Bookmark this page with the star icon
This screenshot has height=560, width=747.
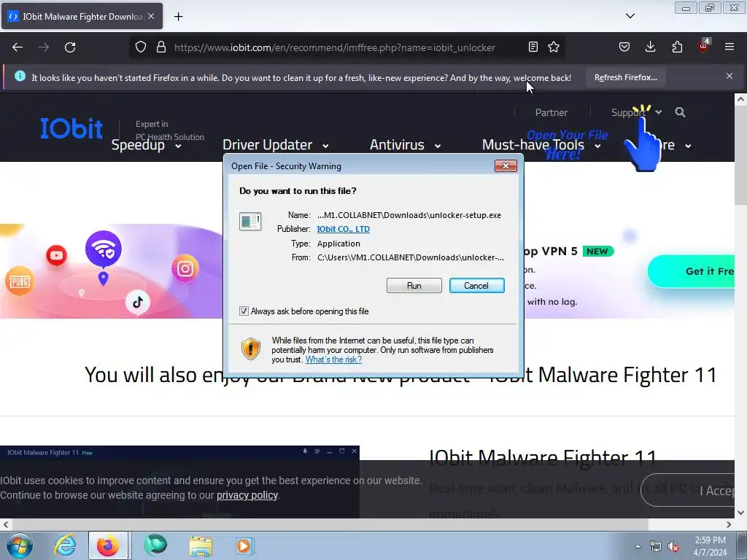(554, 47)
